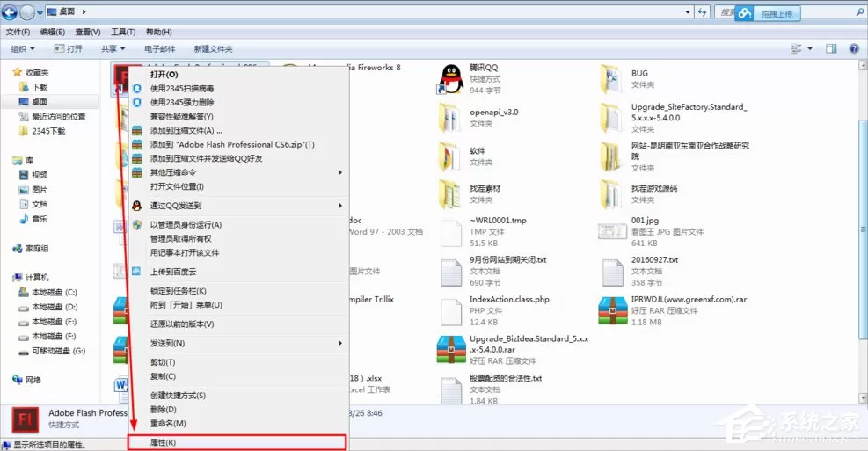Screen dimensions: 868x451
Task: Click the back navigation arrow button
Action: pos(10,11)
